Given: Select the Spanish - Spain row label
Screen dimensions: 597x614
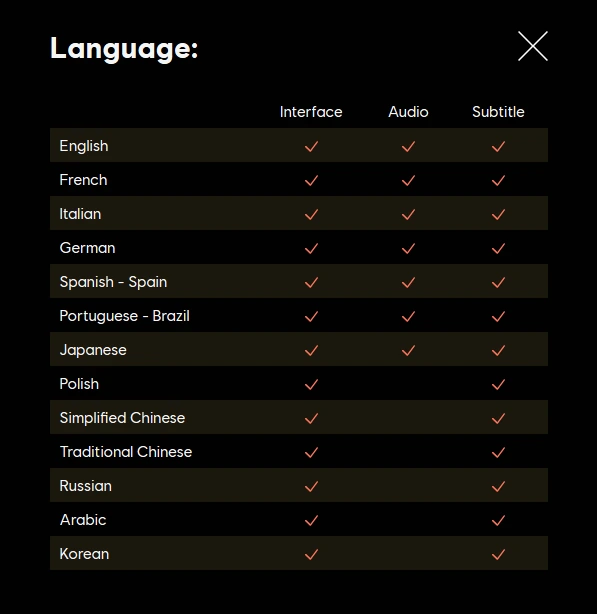Looking at the screenshot, I should [113, 282].
